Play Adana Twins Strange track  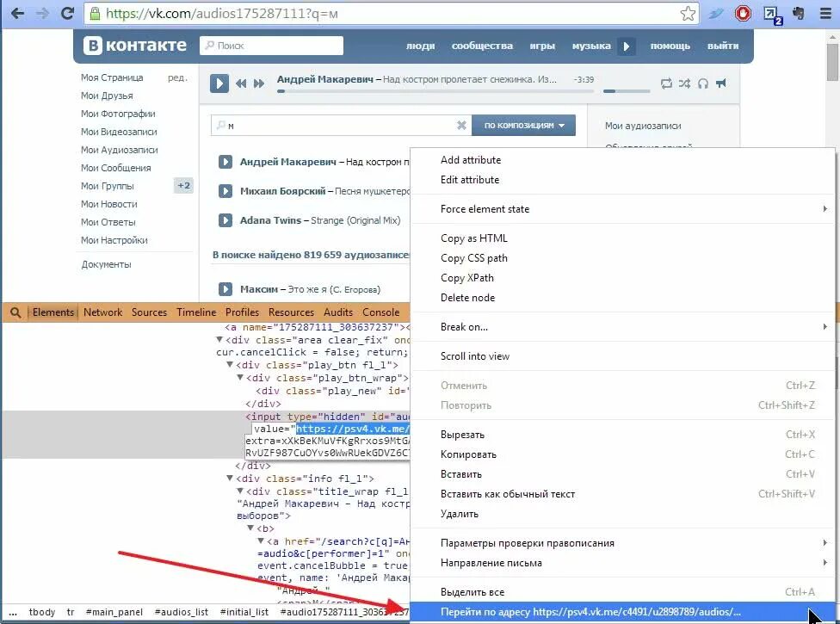pyautogui.click(x=225, y=220)
